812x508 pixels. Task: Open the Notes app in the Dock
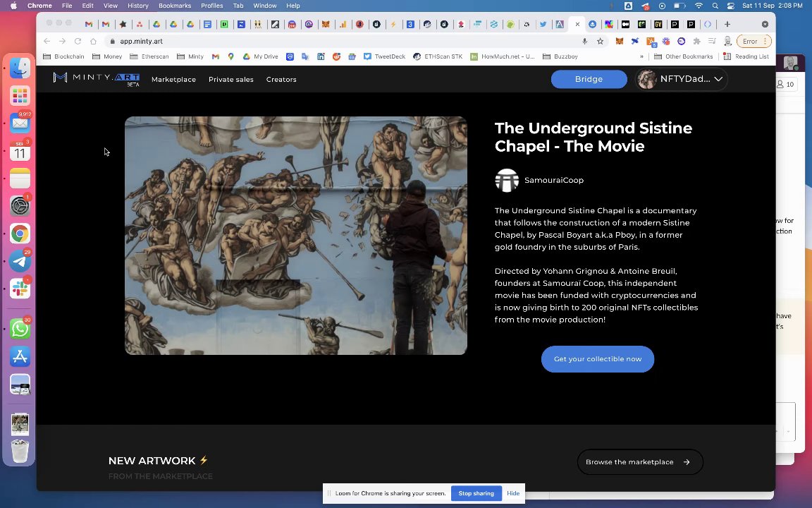tap(20, 179)
